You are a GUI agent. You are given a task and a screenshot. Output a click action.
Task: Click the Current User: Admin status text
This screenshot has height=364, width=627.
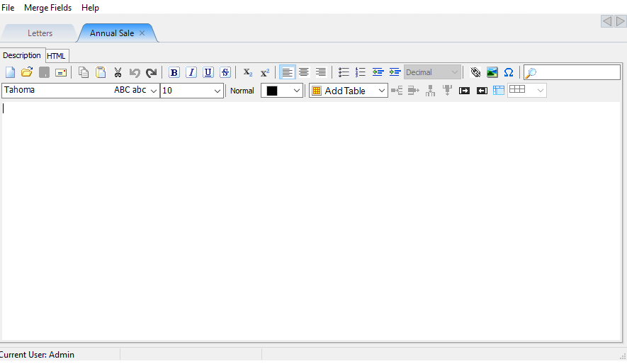click(x=37, y=354)
